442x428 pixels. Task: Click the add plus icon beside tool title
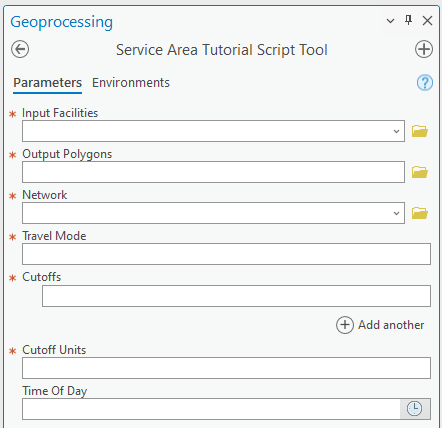[424, 50]
